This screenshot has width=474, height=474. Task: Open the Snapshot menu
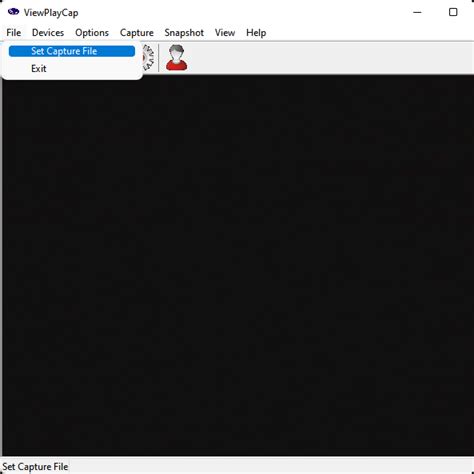click(184, 33)
